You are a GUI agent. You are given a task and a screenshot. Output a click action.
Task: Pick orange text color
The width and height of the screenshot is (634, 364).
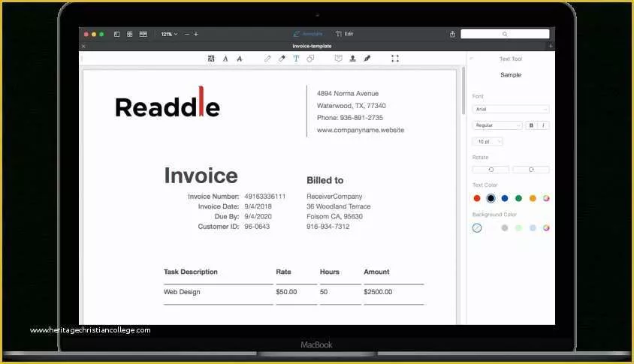coord(533,198)
